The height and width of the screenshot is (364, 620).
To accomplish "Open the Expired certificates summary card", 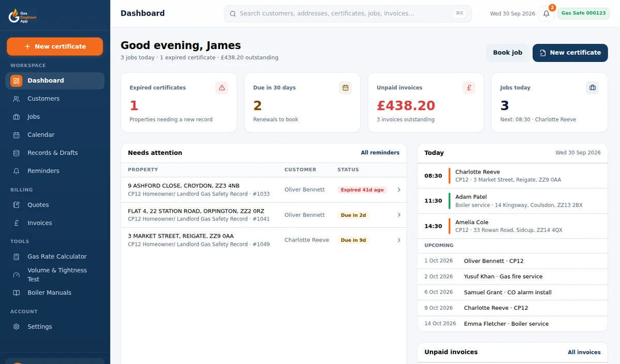I will click(179, 102).
